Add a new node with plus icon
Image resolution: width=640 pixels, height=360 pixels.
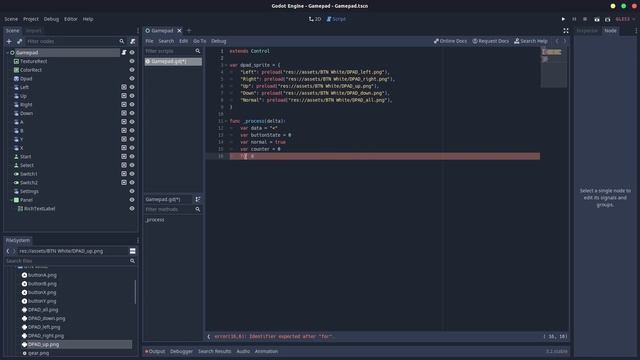click(x=9, y=41)
